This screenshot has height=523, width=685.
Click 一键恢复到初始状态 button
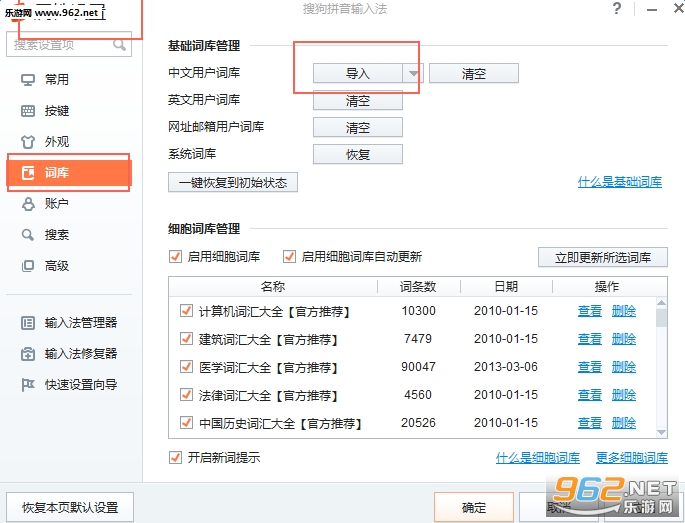click(x=233, y=183)
